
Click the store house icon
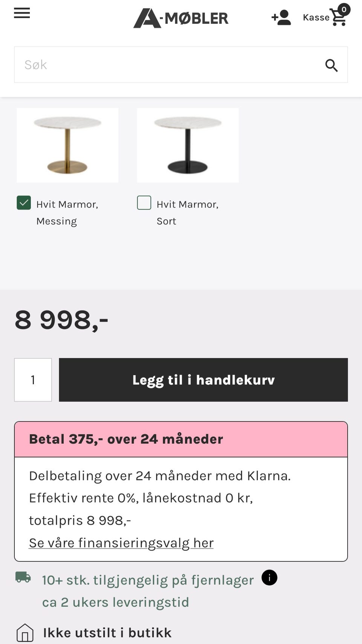coord(25,632)
